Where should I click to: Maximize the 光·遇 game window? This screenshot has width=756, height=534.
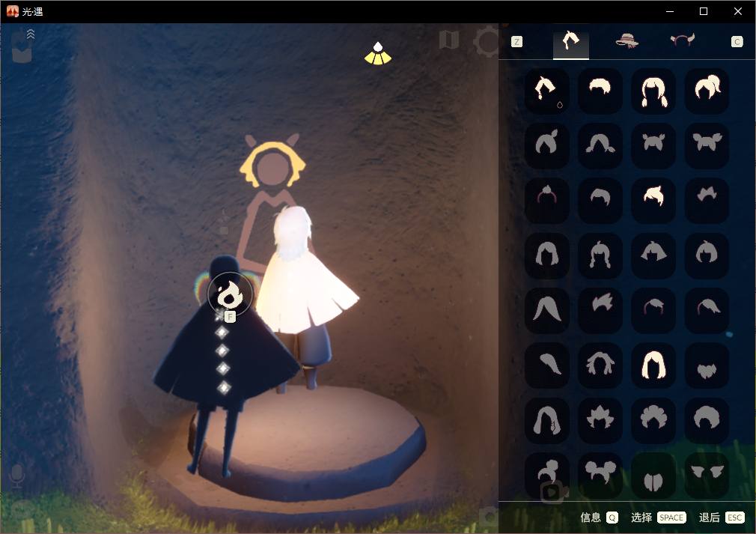pyautogui.click(x=704, y=11)
